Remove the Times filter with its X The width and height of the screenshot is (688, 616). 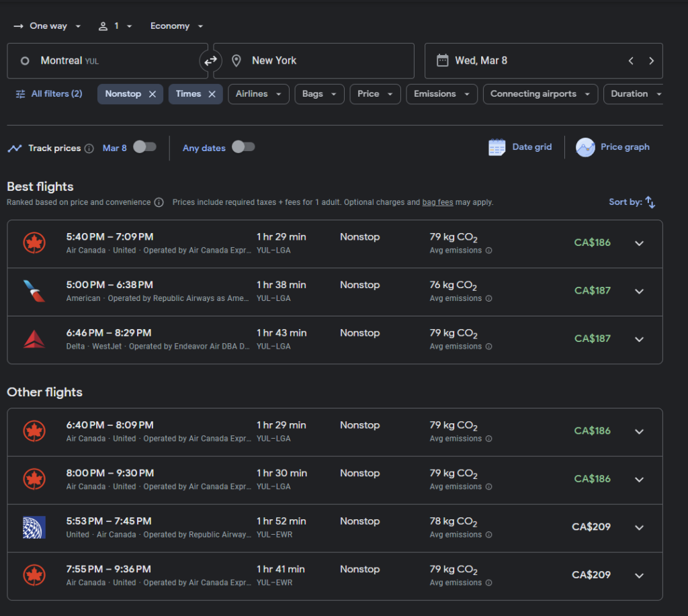(212, 94)
